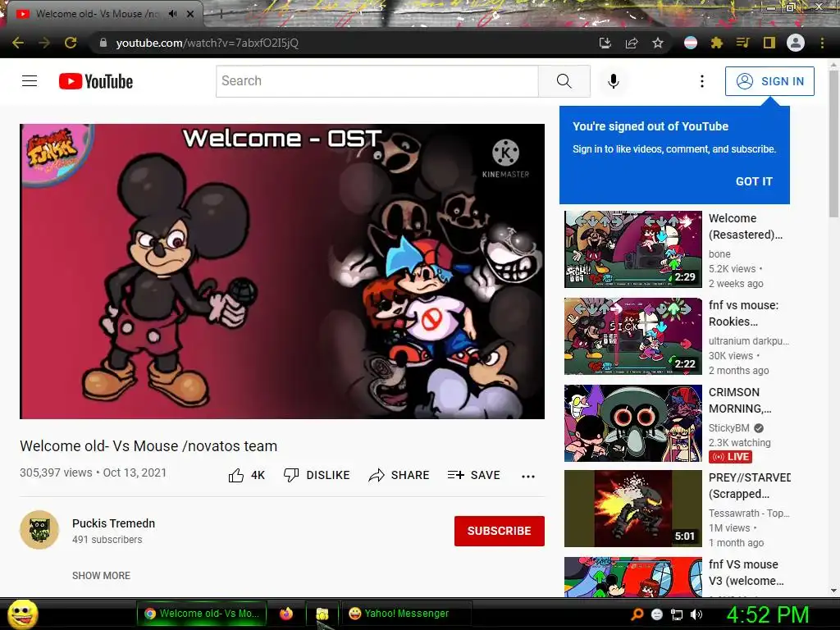Image resolution: width=840 pixels, height=630 pixels.
Task: Click the Welcome - OST video player
Action: pos(282,272)
